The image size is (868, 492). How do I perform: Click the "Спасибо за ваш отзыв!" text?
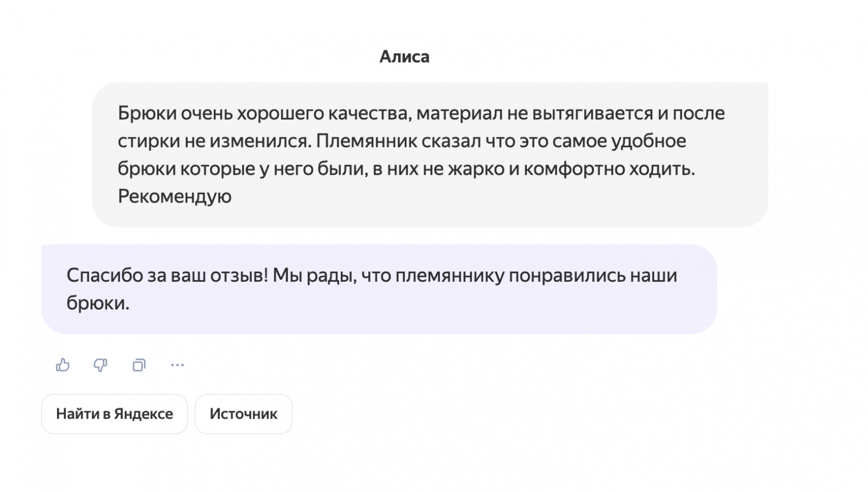[167, 275]
